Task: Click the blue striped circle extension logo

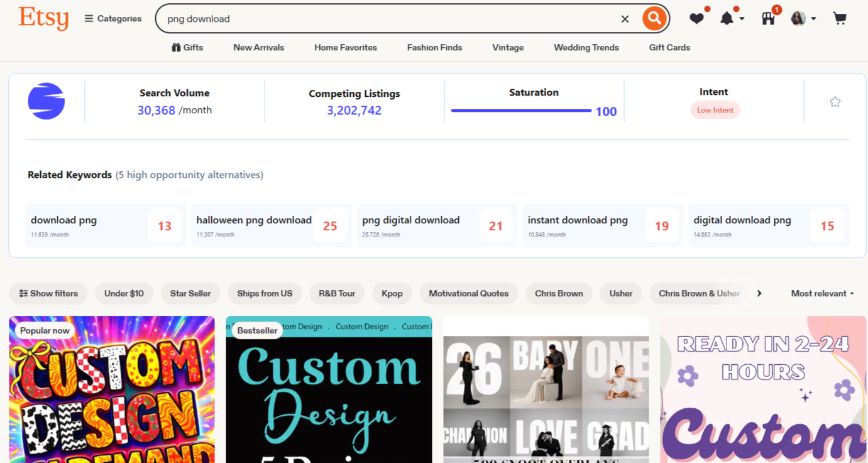Action: 47,101
